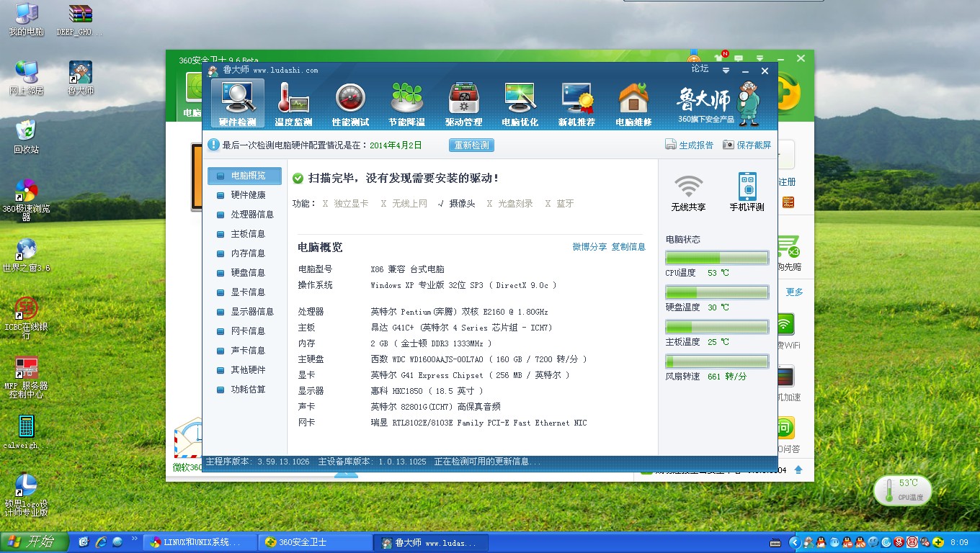Screen dimensions: 980x553
Task: Open the 新机推荐 new PC recommendations
Action: tap(576, 104)
